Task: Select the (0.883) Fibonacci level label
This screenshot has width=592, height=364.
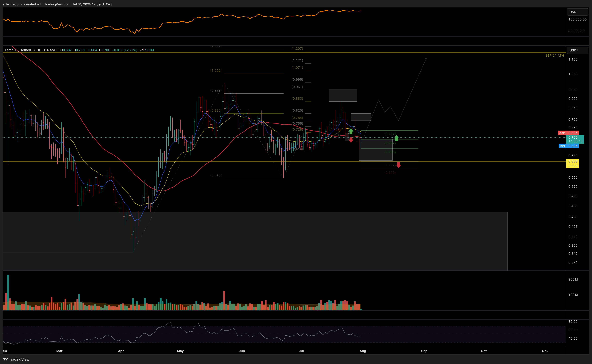Action: pyautogui.click(x=297, y=98)
